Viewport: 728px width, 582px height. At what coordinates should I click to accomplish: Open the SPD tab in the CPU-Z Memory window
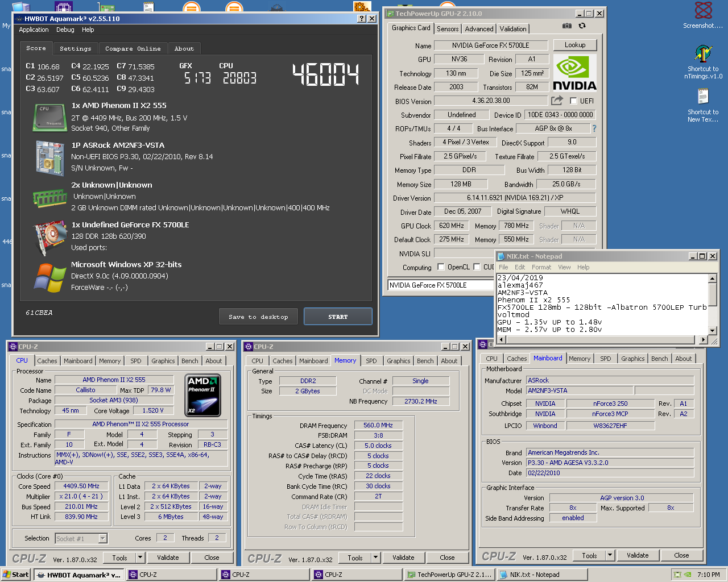(371, 361)
